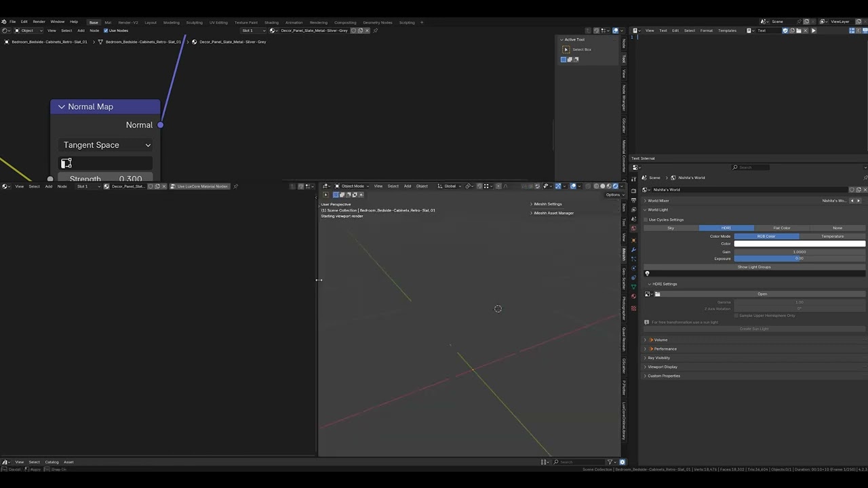Open Catalog menu in asset browser
Image resolution: width=868 pixels, height=488 pixels.
(52, 462)
